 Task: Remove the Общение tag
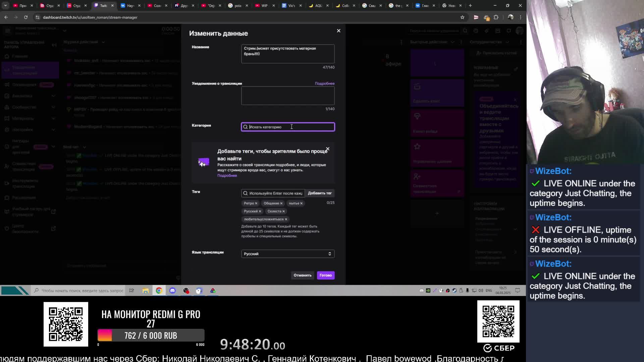pos(281,203)
